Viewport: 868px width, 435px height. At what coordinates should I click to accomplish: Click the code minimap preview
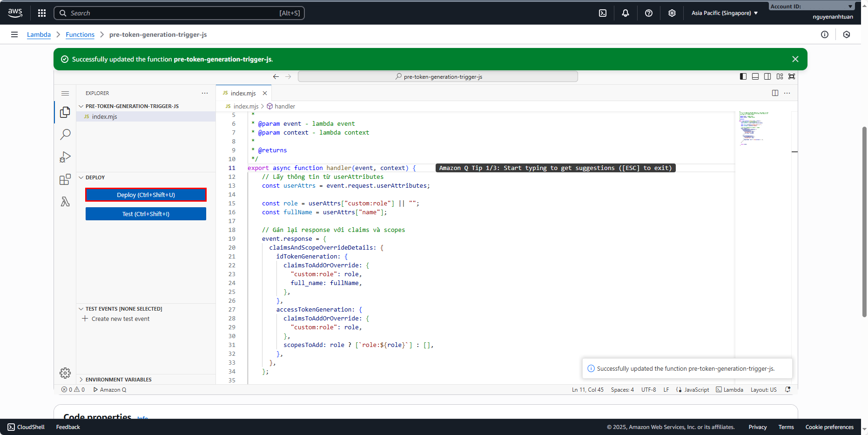coord(754,128)
